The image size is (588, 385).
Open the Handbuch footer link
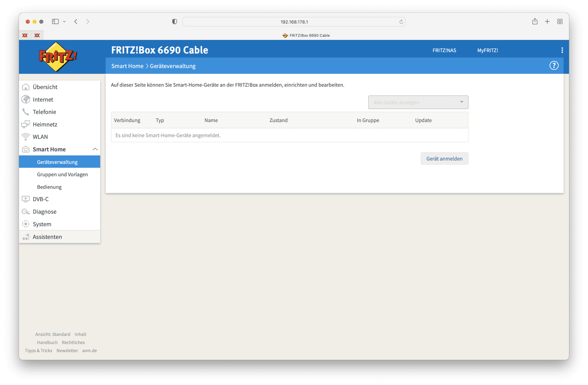click(47, 342)
